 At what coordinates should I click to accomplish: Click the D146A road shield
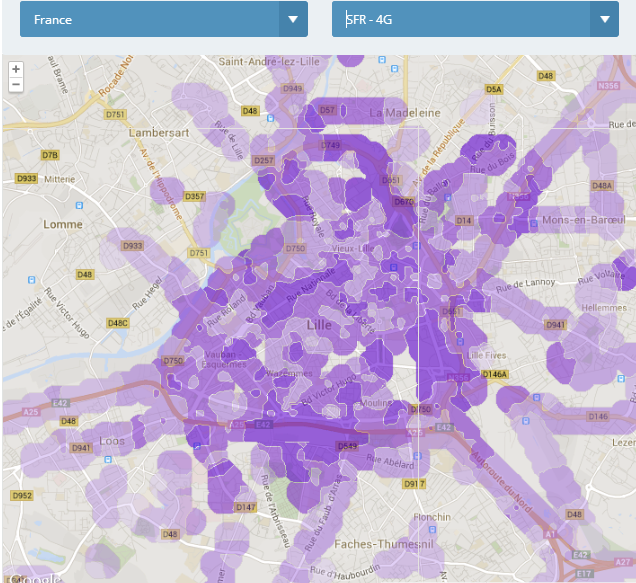coord(495,374)
